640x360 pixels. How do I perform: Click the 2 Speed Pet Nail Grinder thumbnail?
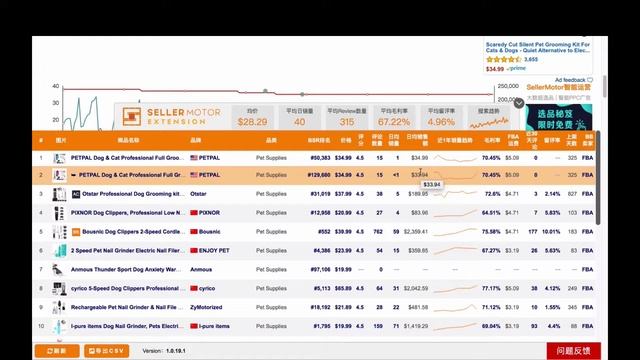click(59, 251)
